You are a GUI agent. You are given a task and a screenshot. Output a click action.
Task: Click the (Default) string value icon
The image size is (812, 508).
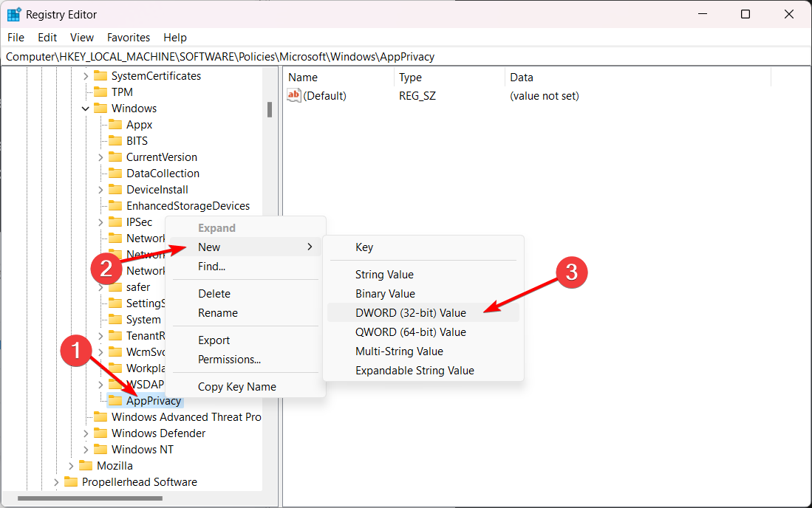(294, 95)
